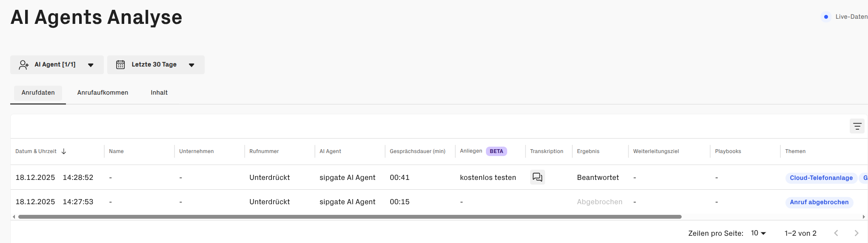
Task: Click the sort arrow beside Datum & Uhrzeit
Action: (64, 151)
